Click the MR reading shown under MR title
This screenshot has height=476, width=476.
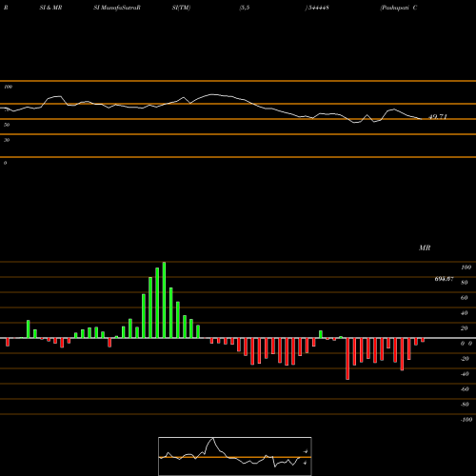pos(444,279)
